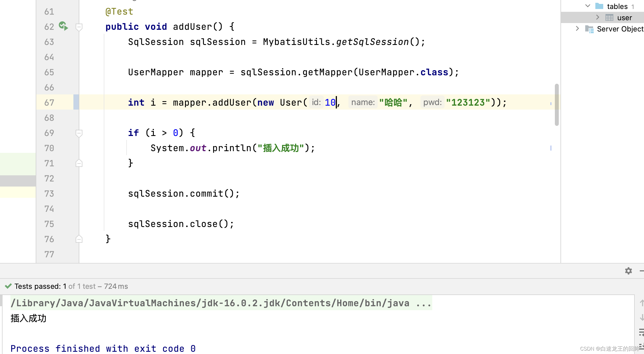This screenshot has width=644, height=354.
Task: Run the addUser test from the gutter icon
Action: pos(63,26)
